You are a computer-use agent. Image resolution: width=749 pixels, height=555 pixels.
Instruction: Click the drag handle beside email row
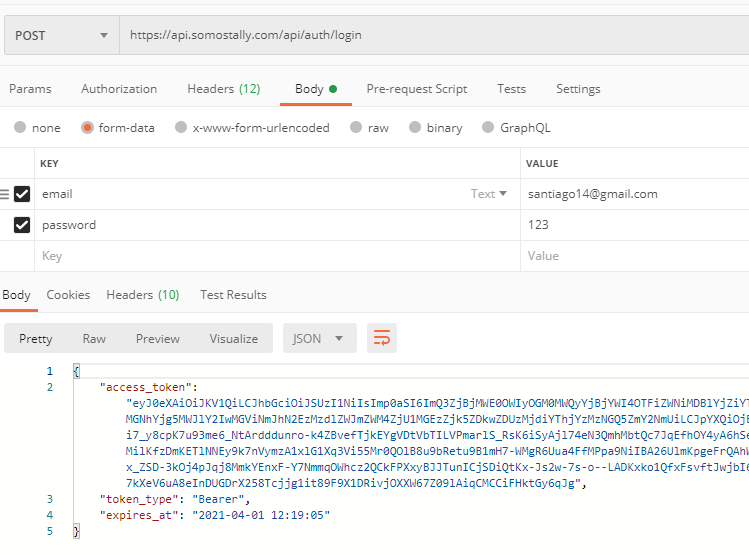[x=4, y=194]
